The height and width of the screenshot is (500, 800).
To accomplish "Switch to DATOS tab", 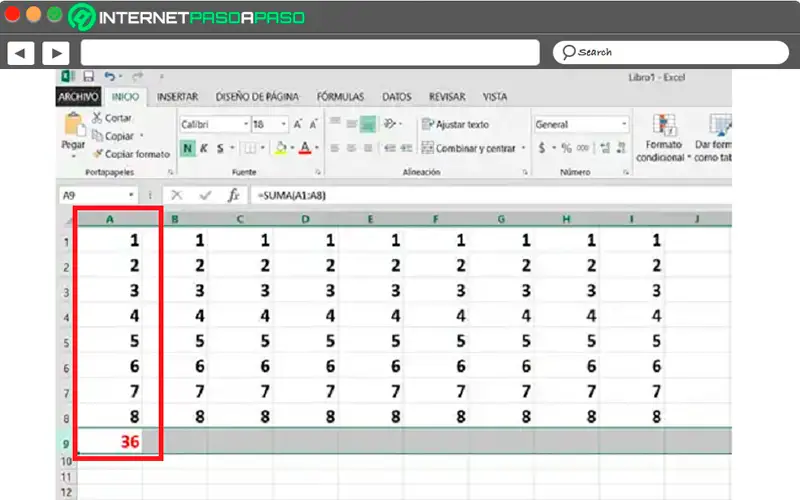I will point(396,96).
